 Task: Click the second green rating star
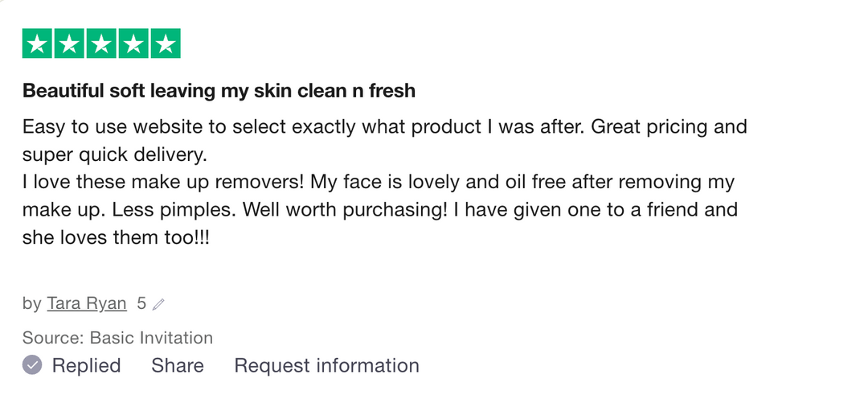point(70,44)
